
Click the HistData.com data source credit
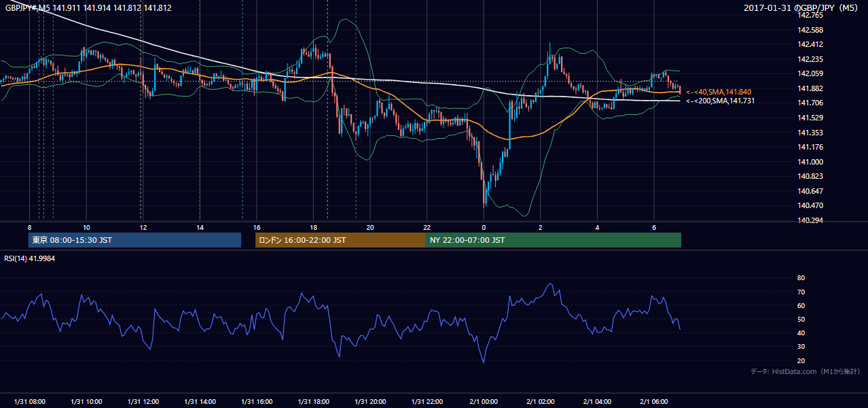(x=806, y=371)
